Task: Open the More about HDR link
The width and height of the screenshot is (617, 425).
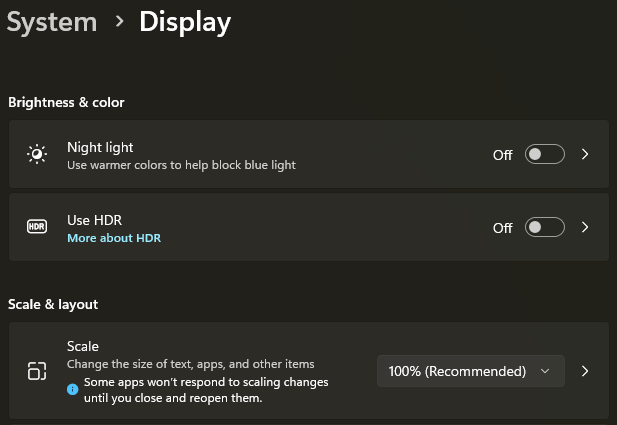Action: click(x=114, y=238)
